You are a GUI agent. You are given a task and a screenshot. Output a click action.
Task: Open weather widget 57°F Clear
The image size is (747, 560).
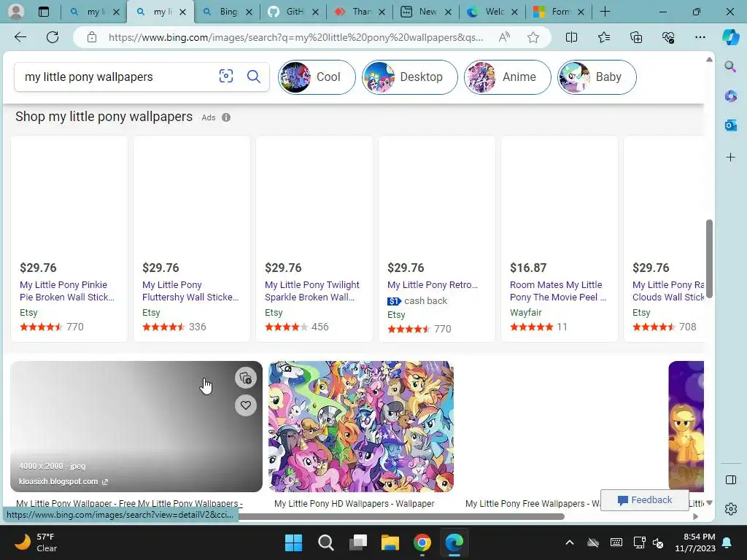[36, 542]
